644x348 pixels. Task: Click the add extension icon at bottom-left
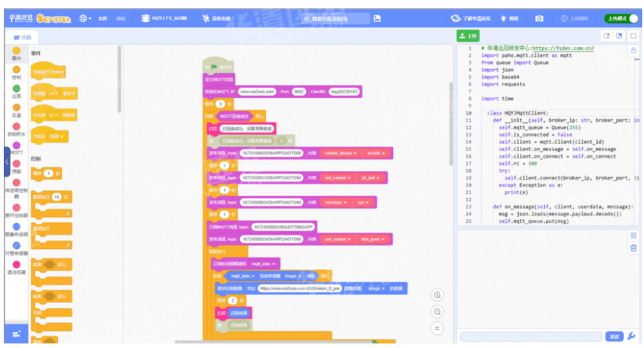16,334
